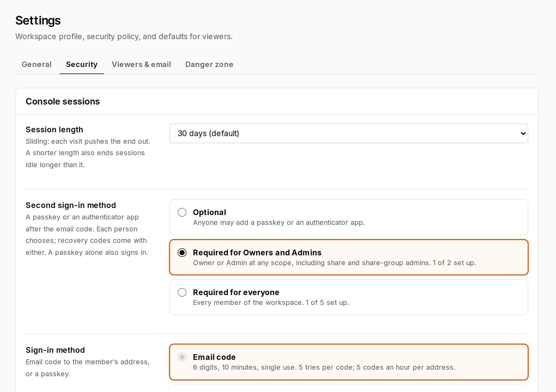Viewport: 556px width, 392px height.
Task: Click the Settings page heading
Action: (38, 20)
